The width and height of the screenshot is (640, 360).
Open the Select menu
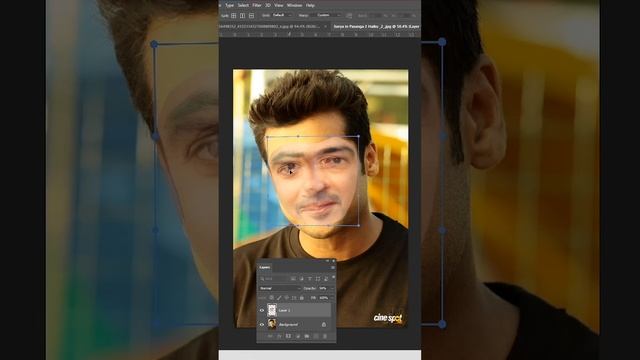tap(243, 5)
